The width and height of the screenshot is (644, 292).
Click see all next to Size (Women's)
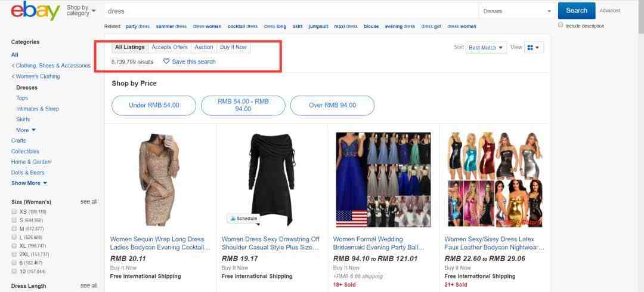89,201
